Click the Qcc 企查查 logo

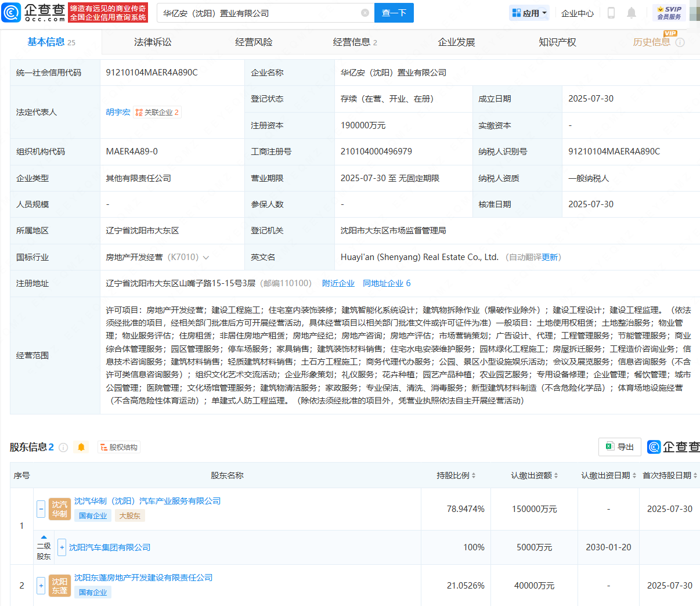click(x=34, y=12)
